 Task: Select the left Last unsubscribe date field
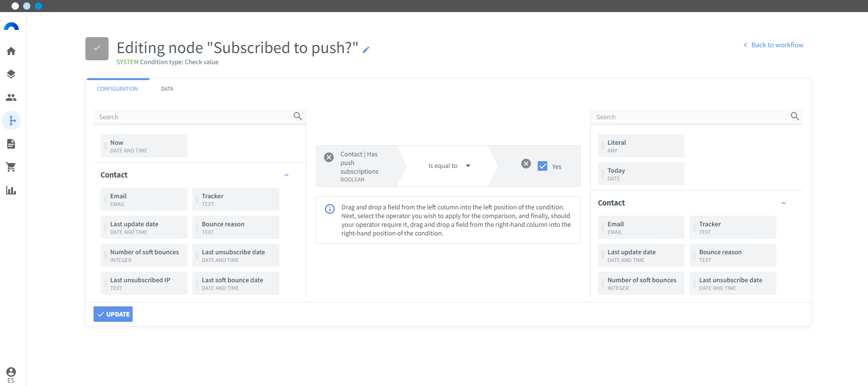(236, 255)
